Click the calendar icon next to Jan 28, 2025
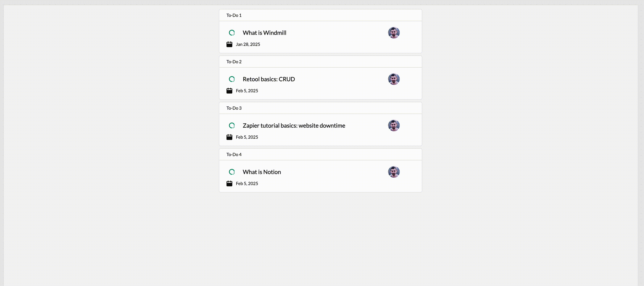This screenshot has height=286, width=644. [229, 44]
